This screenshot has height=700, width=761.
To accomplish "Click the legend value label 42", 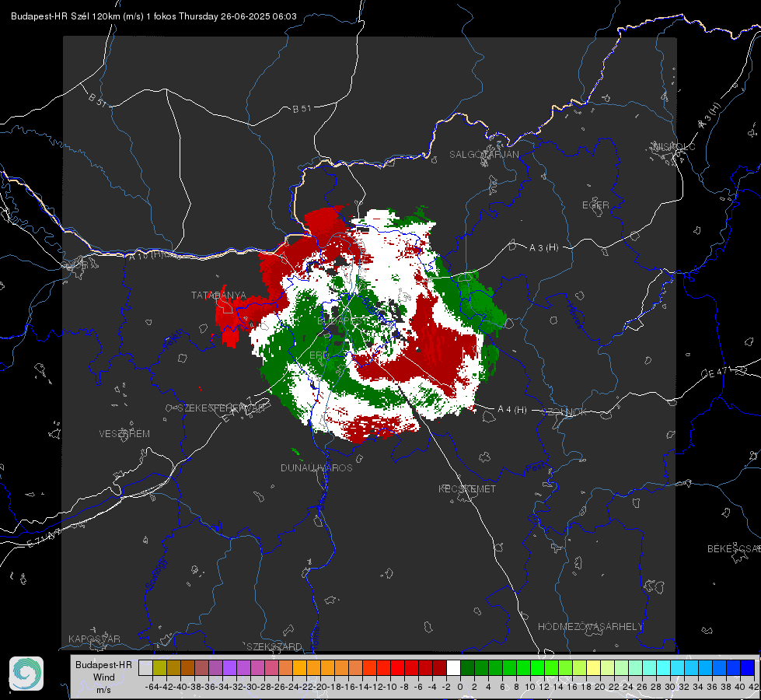I will [754, 687].
